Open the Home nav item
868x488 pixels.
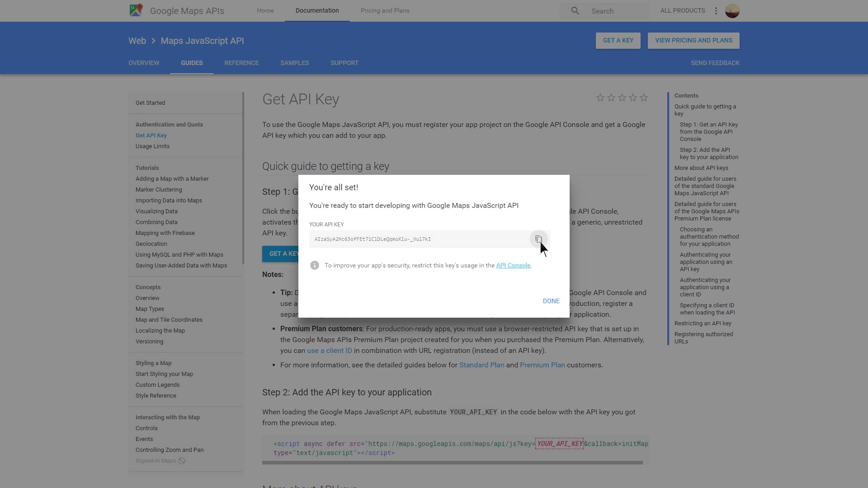pyautogui.click(x=265, y=10)
